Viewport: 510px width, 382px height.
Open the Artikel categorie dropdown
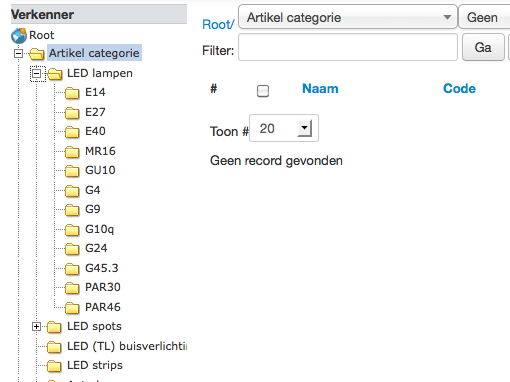[348, 17]
